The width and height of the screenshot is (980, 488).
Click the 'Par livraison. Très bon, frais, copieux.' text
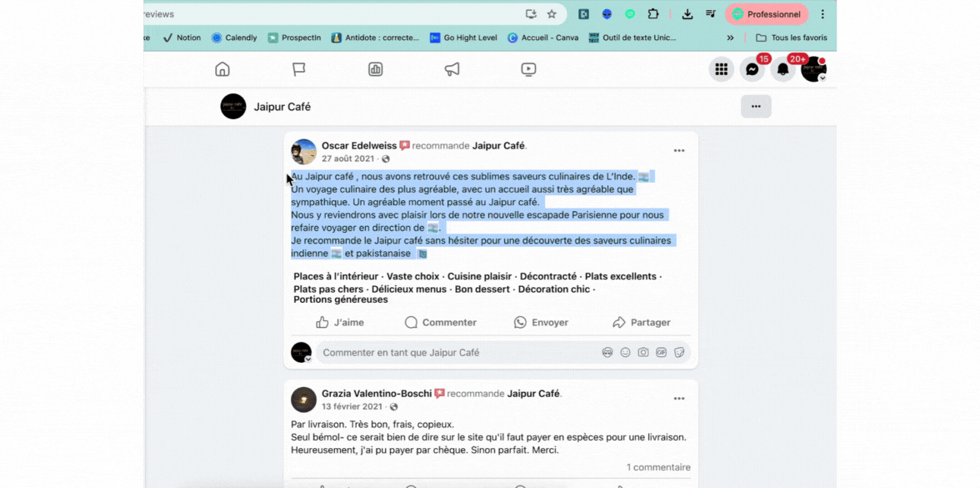click(x=372, y=424)
